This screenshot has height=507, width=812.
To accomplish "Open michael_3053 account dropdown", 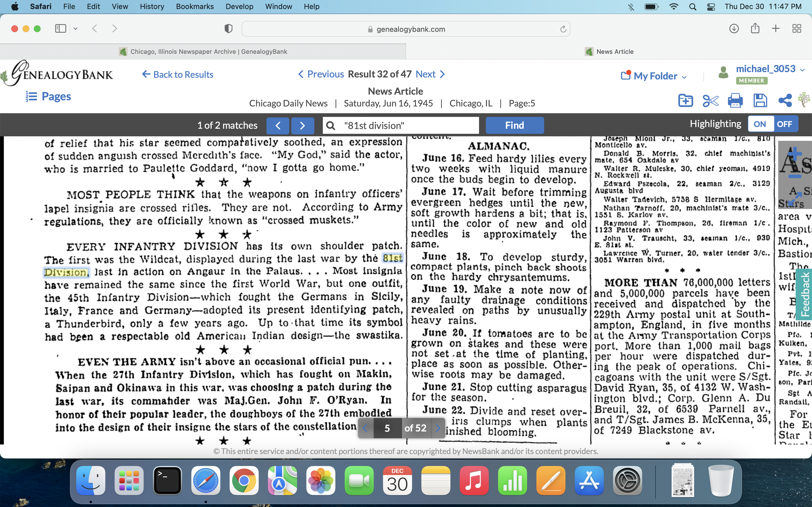I will click(x=802, y=70).
